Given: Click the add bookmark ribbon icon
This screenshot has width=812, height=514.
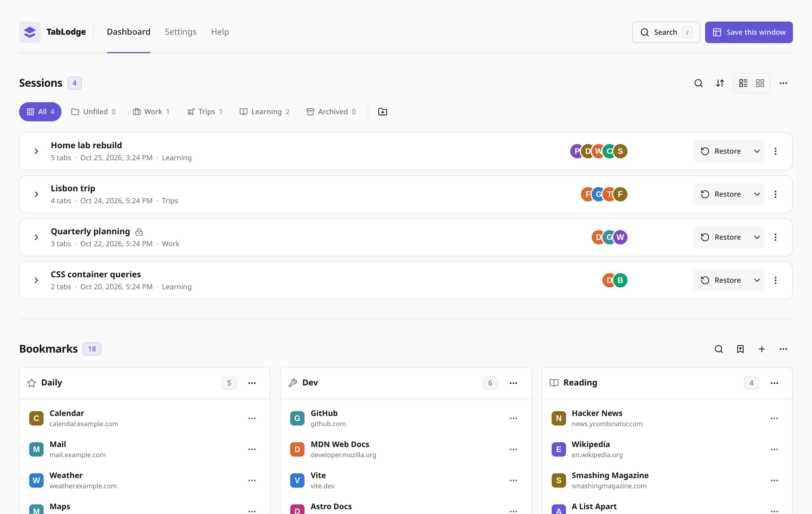Looking at the screenshot, I should (x=740, y=349).
